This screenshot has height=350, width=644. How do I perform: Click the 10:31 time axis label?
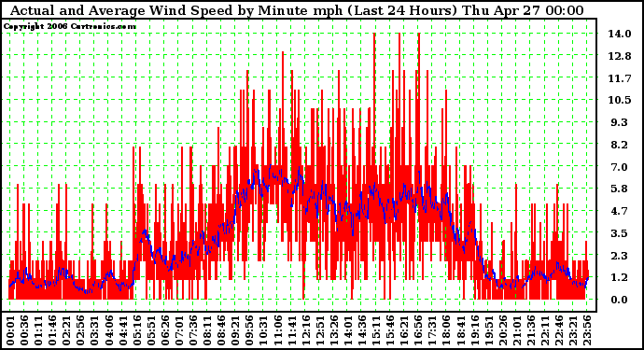tap(263, 330)
